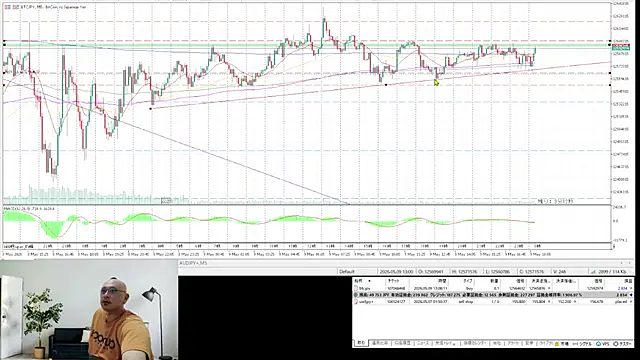This screenshot has height=360, width=640.
Task: Click the 2026.05.09 13:00 status bar date
Action: 396,271
